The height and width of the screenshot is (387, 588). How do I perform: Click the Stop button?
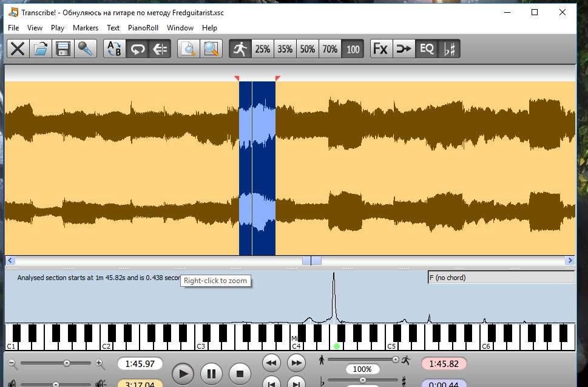point(240,374)
